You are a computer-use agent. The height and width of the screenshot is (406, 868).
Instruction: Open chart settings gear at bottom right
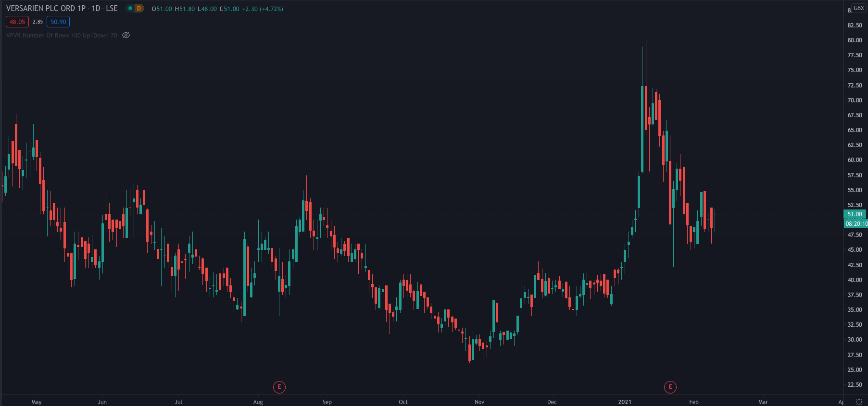coord(859,402)
